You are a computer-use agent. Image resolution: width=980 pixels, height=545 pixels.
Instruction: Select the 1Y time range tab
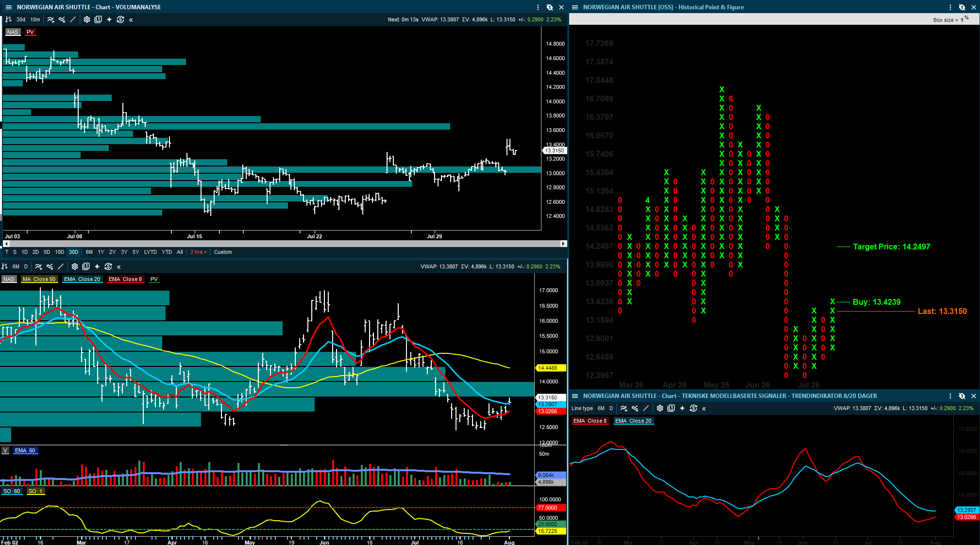[101, 252]
